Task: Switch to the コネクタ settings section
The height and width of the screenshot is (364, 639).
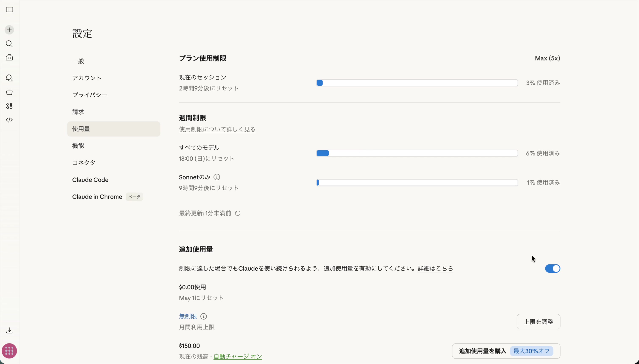Action: click(83, 163)
